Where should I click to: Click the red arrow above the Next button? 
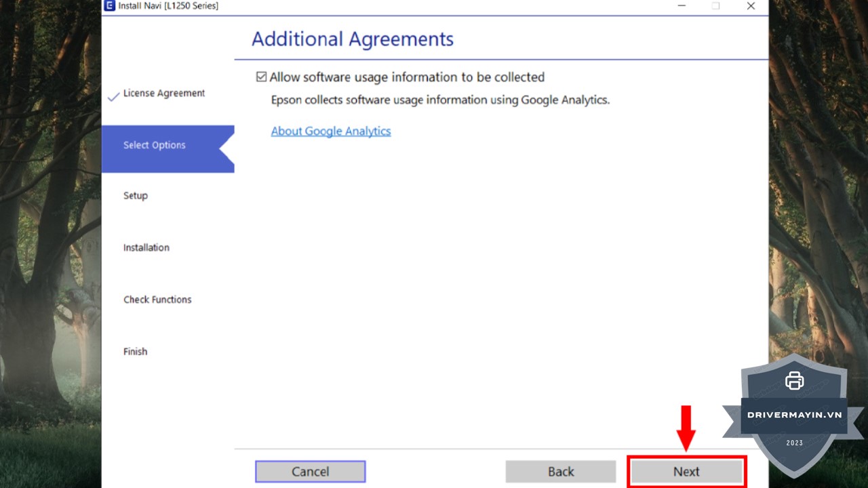686,427
